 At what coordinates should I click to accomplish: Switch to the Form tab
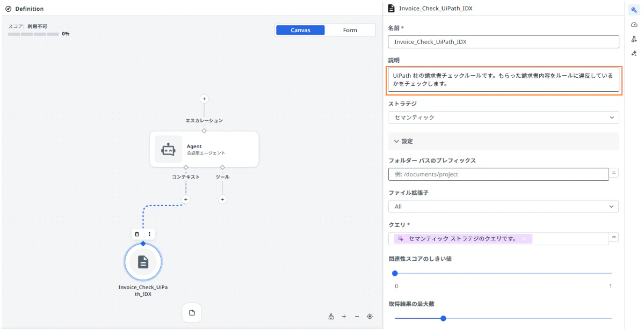[350, 30]
